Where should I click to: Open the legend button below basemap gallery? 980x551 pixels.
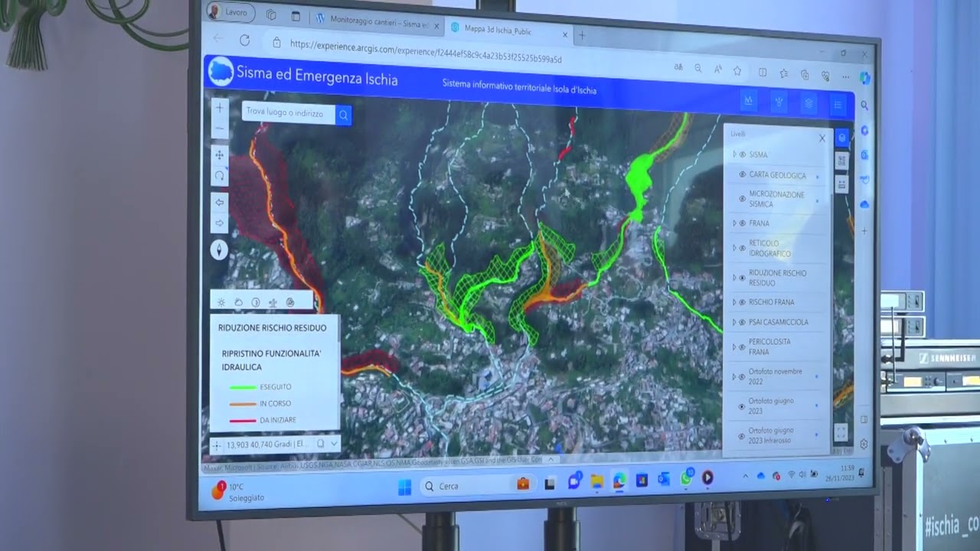coord(842,184)
